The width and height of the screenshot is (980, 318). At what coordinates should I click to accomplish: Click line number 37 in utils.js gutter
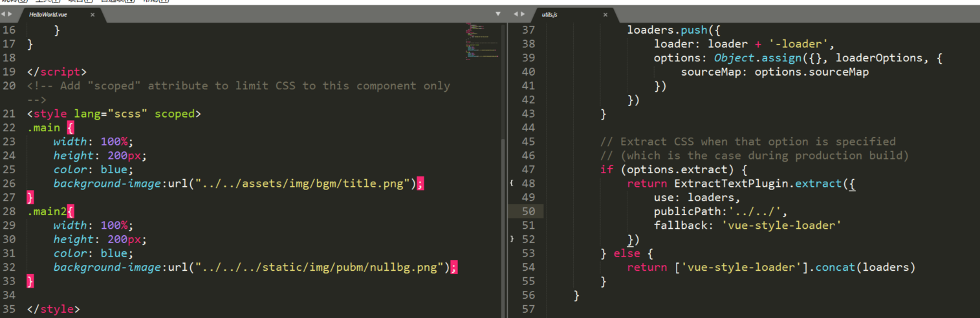pyautogui.click(x=528, y=30)
